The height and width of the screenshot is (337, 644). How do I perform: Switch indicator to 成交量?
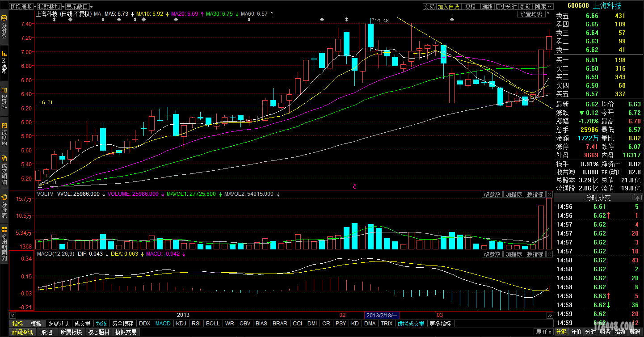[82, 324]
